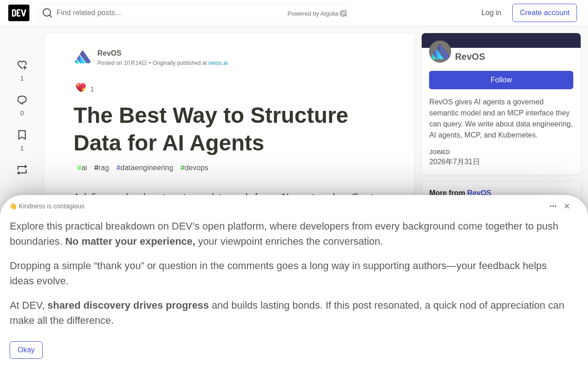Open the revos.ai original source link
The height and width of the screenshot is (368, 588).
(x=218, y=63)
